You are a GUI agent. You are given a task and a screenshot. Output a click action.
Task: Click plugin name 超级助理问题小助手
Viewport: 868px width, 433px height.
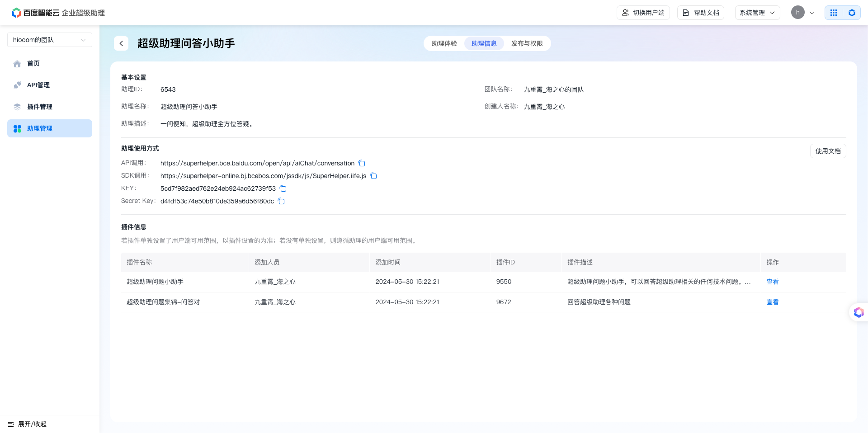(x=155, y=282)
